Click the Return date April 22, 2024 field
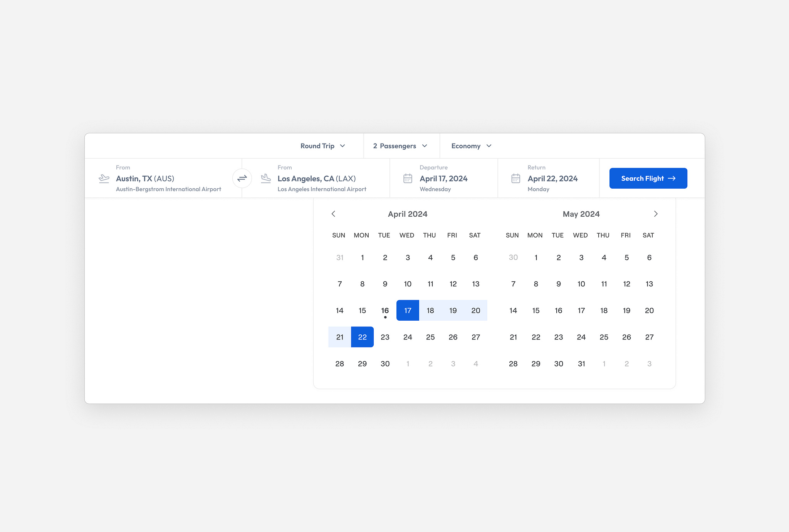Image resolution: width=789 pixels, height=532 pixels. [x=552, y=178]
